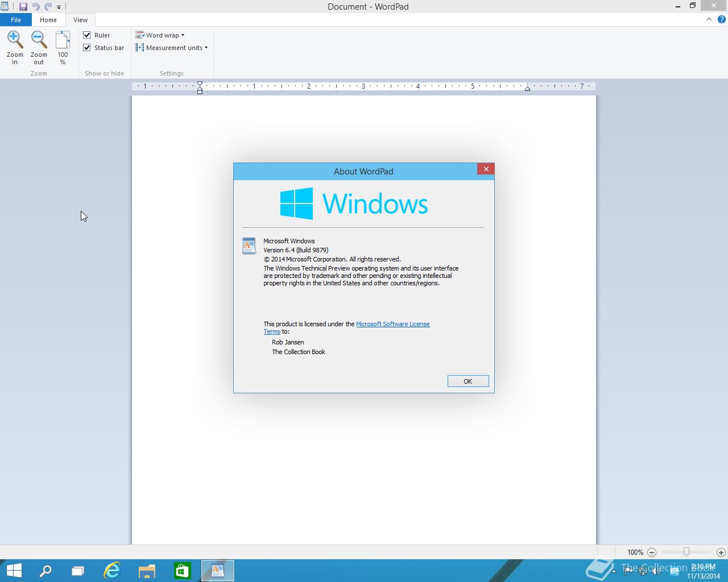Click 'Version 6.4 (Build 9879)' text
728x582 pixels.
[x=296, y=250]
